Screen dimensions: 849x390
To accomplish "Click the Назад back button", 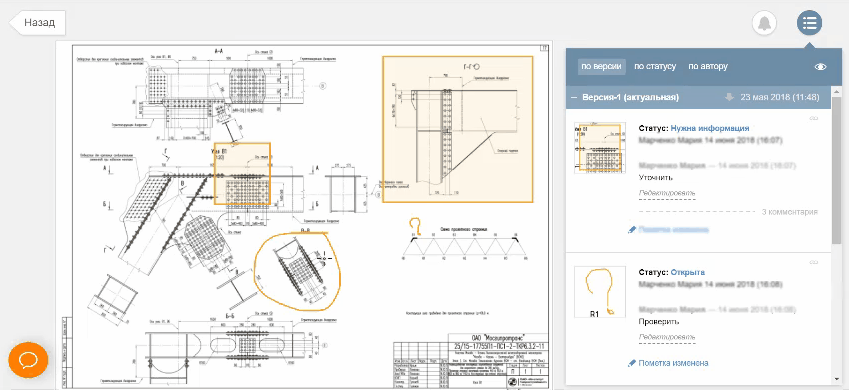I will click(x=38, y=23).
